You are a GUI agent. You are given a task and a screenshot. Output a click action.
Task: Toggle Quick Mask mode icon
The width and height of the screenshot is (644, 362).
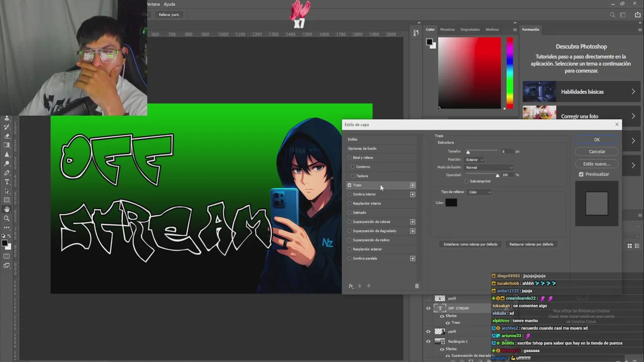coord(7,256)
